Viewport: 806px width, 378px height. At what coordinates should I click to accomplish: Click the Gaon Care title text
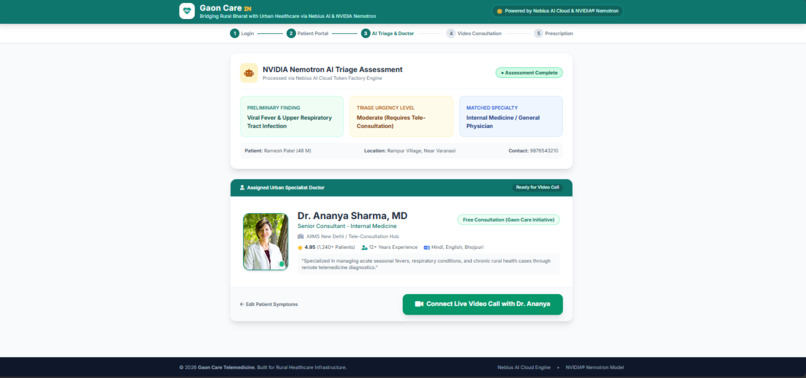(x=220, y=8)
